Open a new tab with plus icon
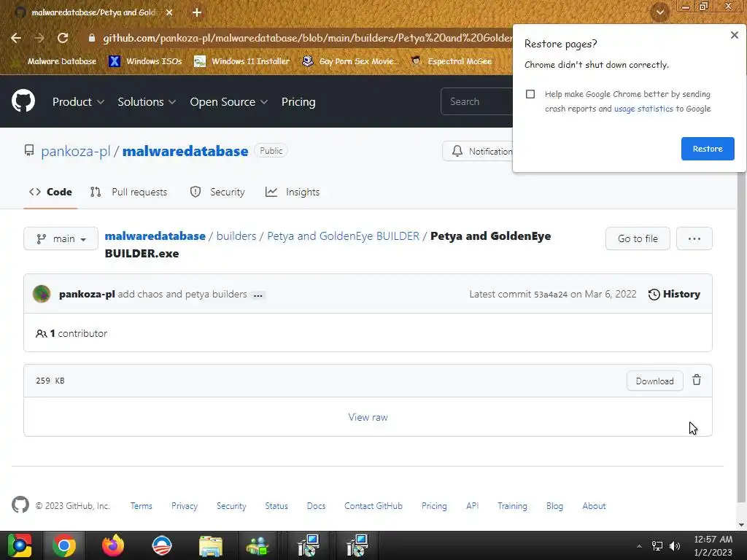Screen dimensions: 747x560 197,12
